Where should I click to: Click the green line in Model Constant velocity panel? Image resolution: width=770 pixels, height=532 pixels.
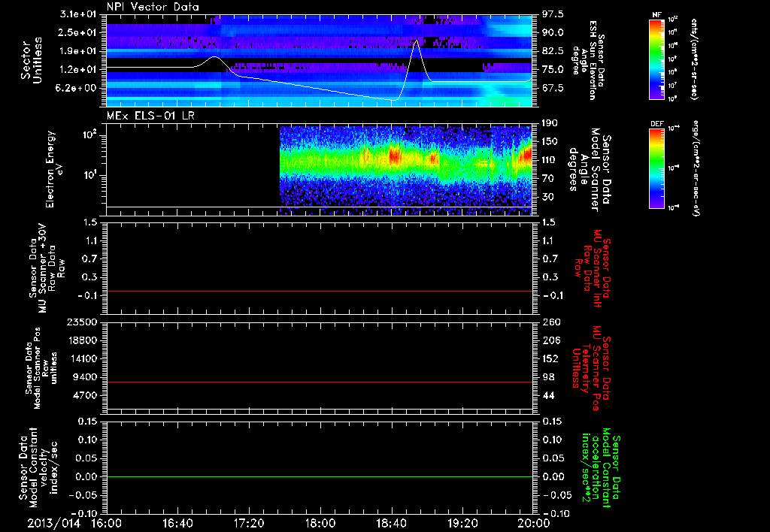(x=319, y=476)
